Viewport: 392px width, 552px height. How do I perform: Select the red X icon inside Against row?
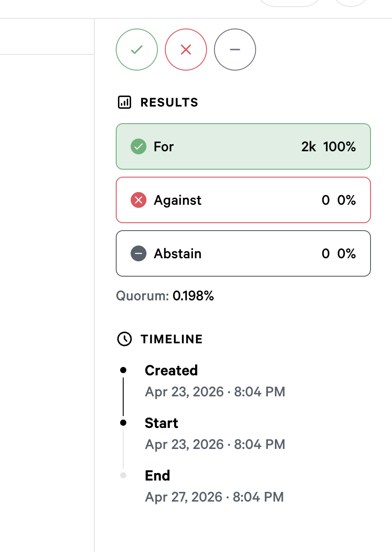click(138, 200)
